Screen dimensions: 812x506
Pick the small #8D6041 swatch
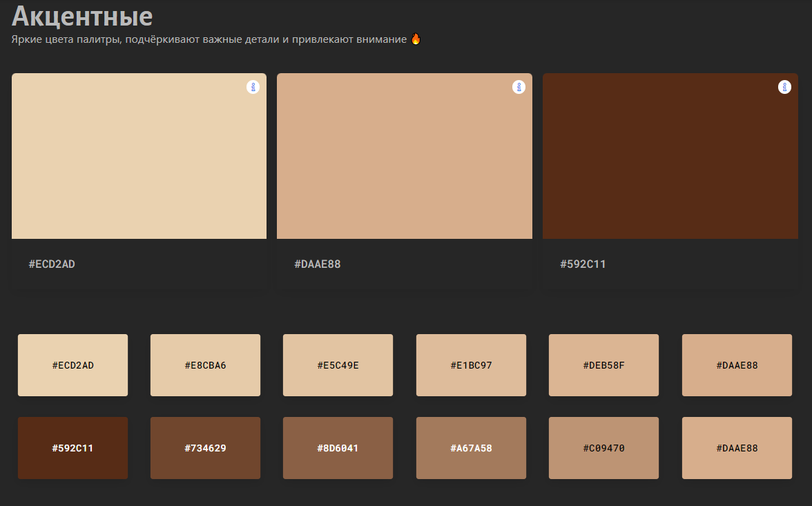338,448
